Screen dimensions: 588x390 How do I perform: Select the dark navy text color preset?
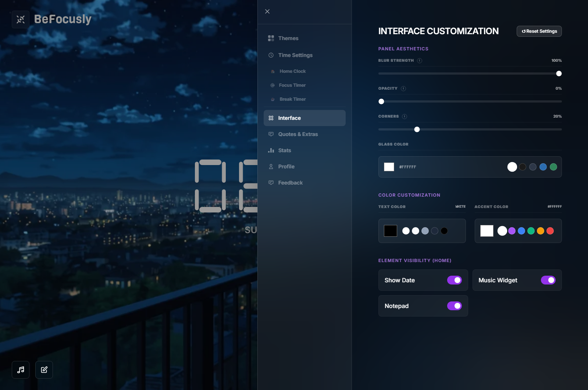[x=435, y=231]
